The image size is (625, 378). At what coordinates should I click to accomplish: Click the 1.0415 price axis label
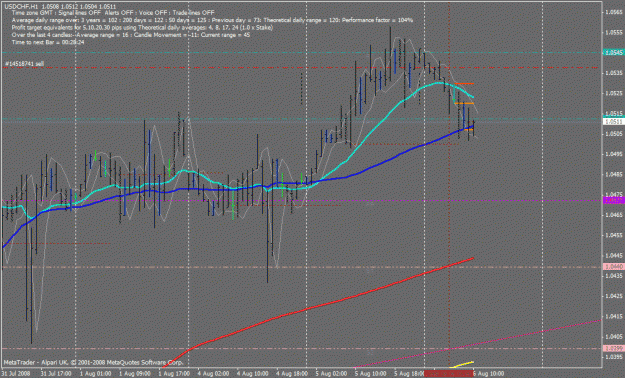pyautogui.click(x=614, y=316)
